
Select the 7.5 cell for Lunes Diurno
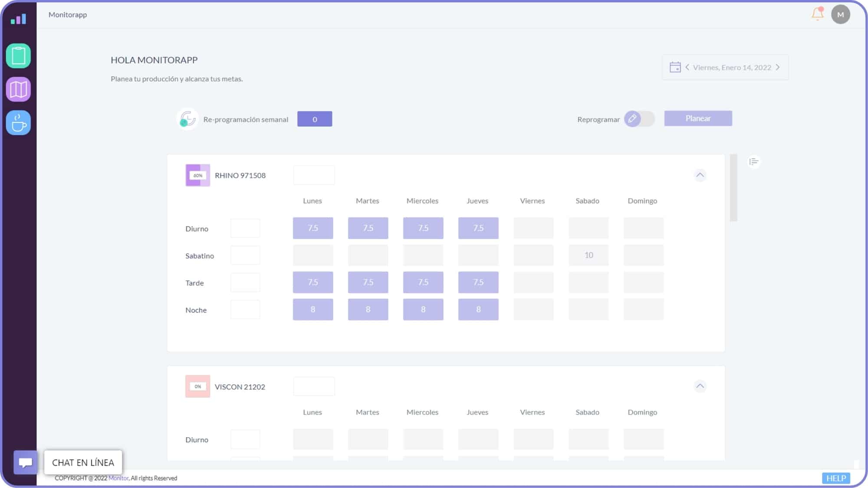pos(312,228)
